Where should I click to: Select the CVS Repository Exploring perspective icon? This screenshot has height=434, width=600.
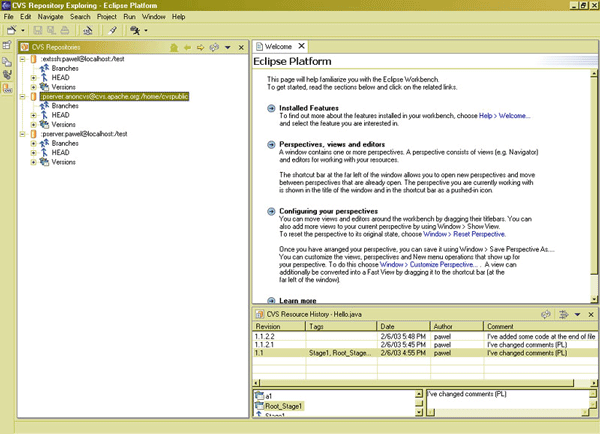pos(7,88)
